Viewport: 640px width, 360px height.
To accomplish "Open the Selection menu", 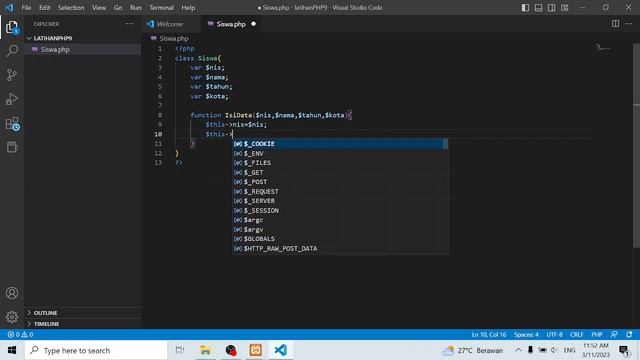I will pyautogui.click(x=71, y=8).
